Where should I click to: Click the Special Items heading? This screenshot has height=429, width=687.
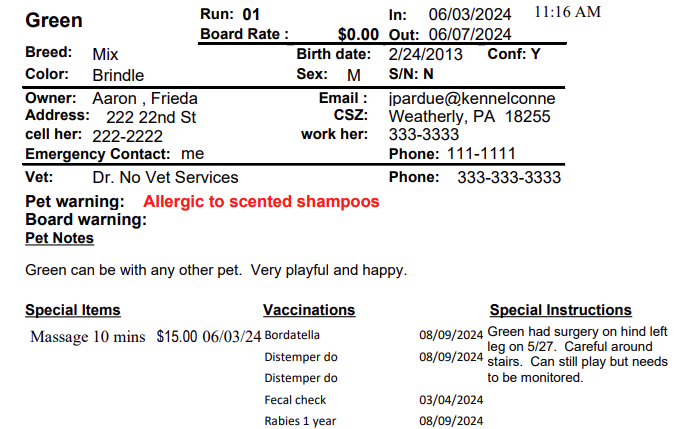[73, 310]
